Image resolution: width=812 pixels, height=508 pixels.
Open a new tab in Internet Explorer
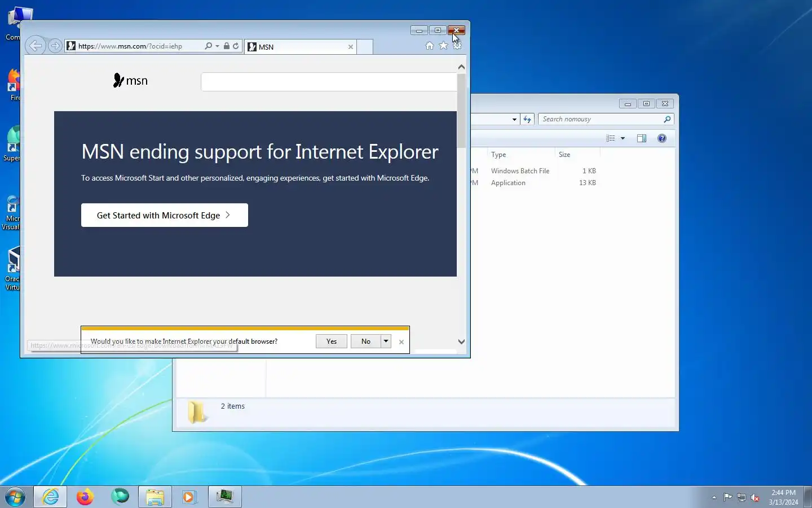pyautogui.click(x=365, y=47)
